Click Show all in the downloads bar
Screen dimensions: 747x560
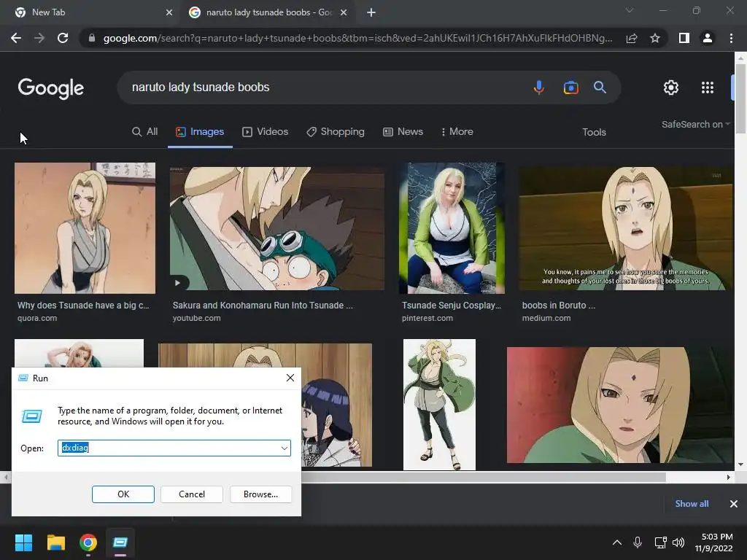pos(692,504)
